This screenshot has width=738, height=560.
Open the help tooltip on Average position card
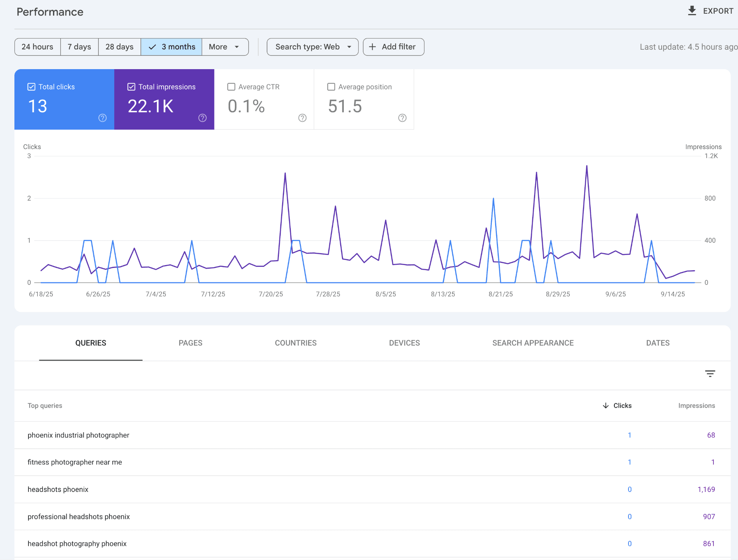tap(402, 118)
